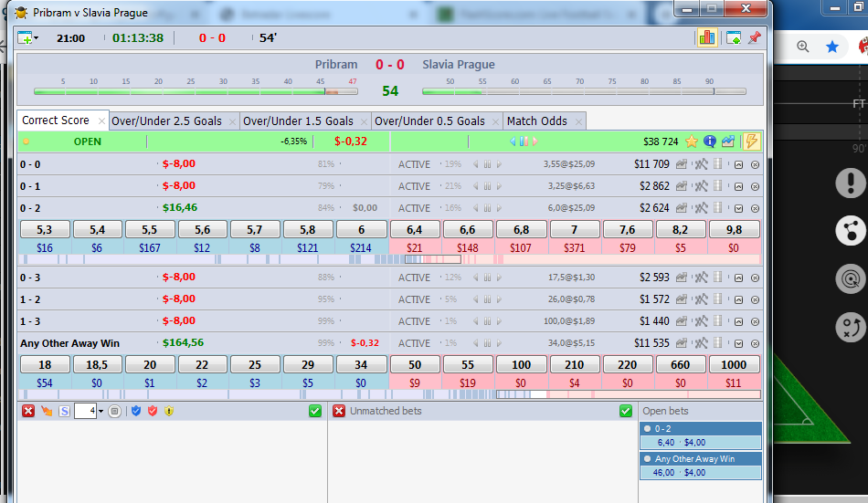Collapse the 0 - 2 selection price row
The width and height of the screenshot is (868, 503).
(738, 209)
